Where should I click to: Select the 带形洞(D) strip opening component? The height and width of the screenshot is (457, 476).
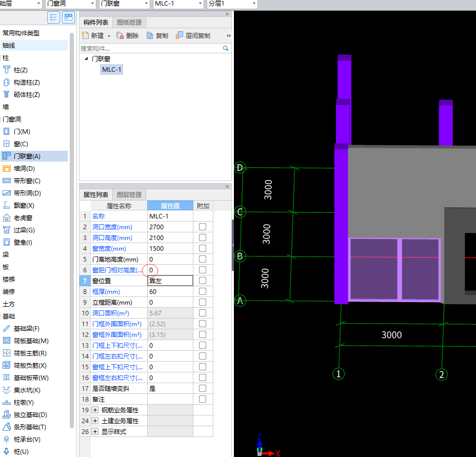coord(22,193)
